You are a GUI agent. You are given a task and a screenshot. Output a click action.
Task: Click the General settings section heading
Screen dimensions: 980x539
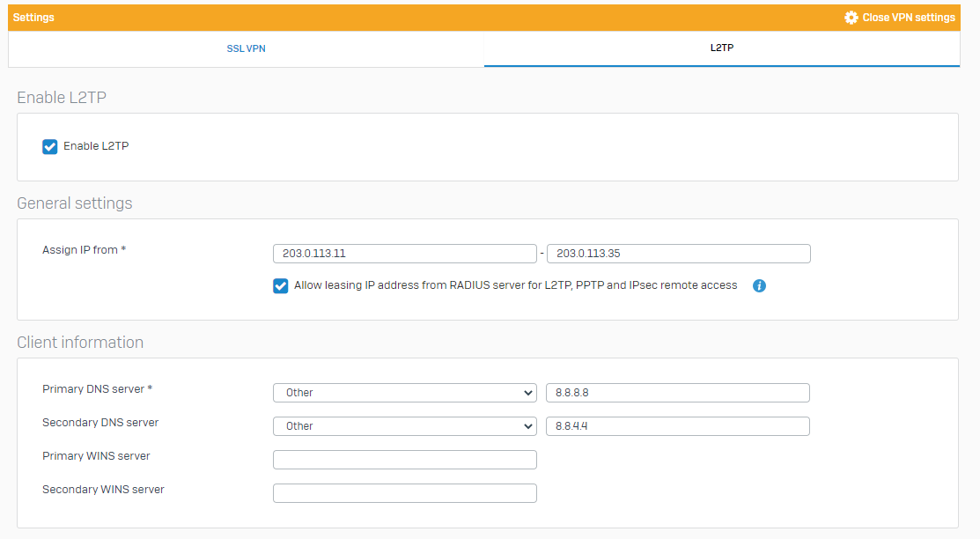click(74, 203)
